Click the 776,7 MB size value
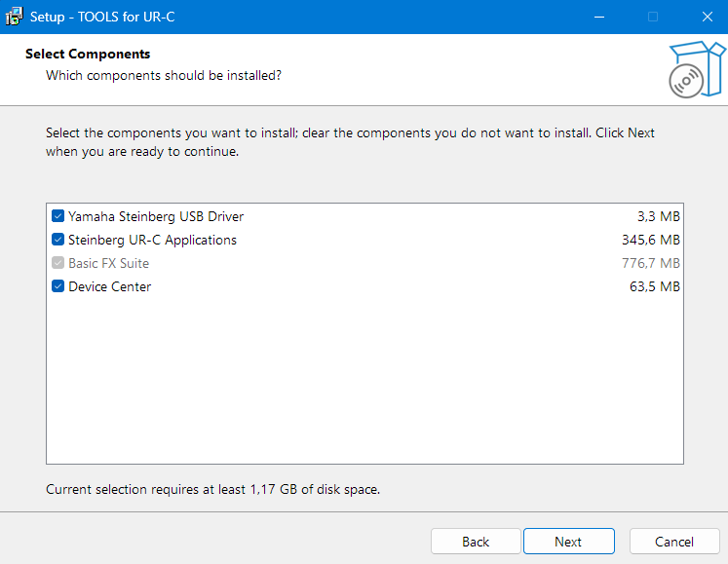728x564 pixels. (x=651, y=263)
